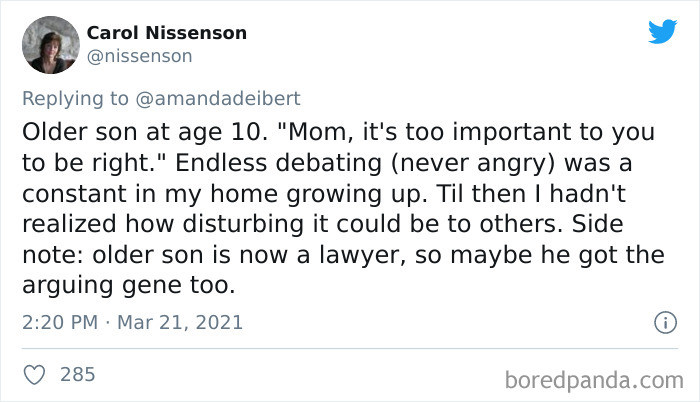
Task: Click the Carol Nissenson display name
Action: tap(167, 33)
